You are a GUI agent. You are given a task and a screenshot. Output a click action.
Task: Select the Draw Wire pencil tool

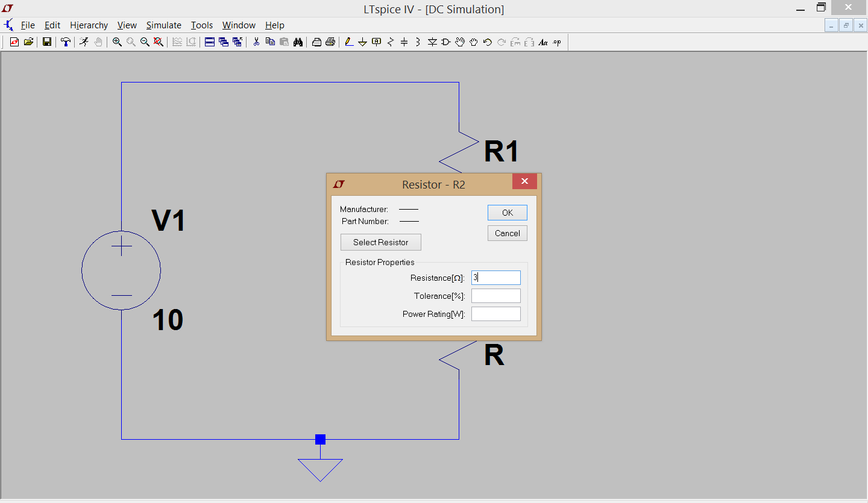pyautogui.click(x=348, y=42)
